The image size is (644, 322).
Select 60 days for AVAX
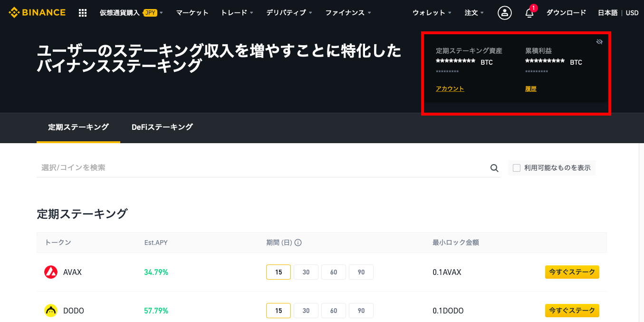coord(334,272)
